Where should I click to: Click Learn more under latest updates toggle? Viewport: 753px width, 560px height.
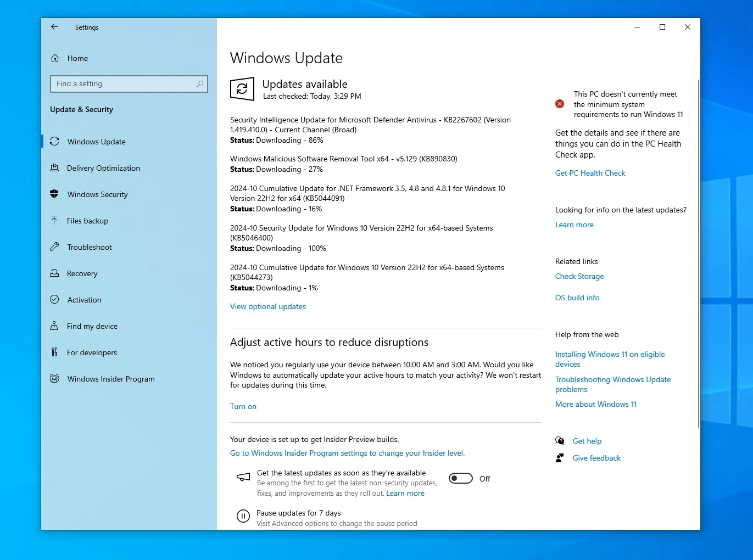(x=405, y=493)
